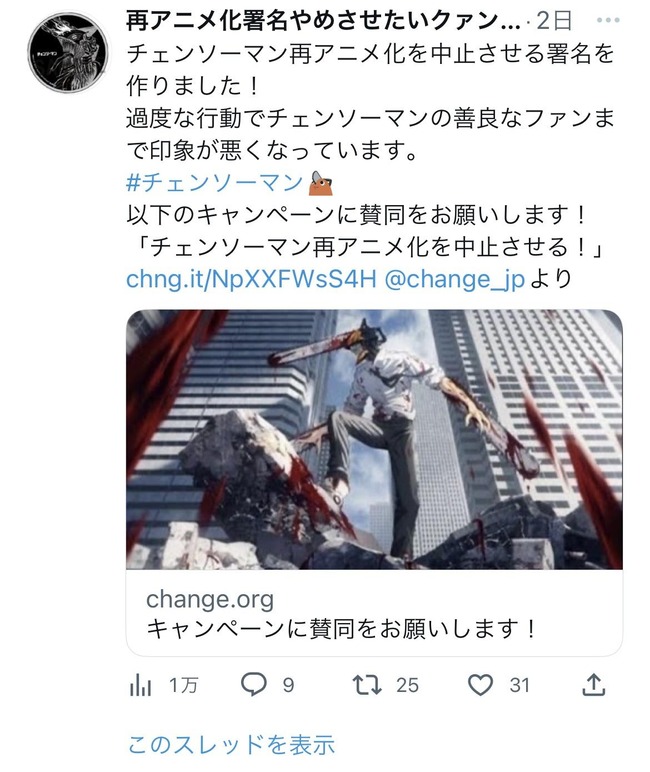Tap the Pochita hashtag emoji

point(321,183)
